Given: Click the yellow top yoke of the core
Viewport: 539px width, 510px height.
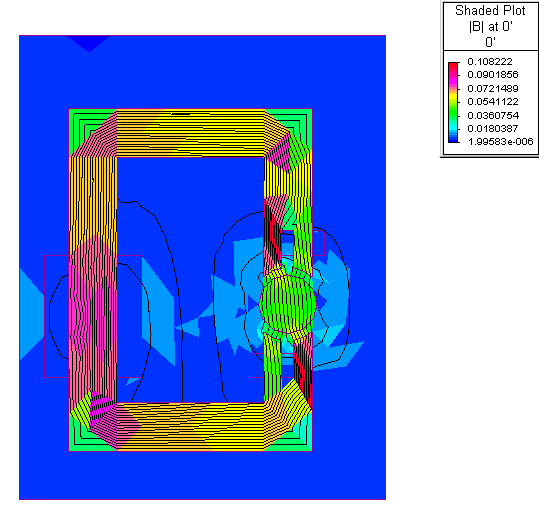Looking at the screenshot, I should pos(191,133).
